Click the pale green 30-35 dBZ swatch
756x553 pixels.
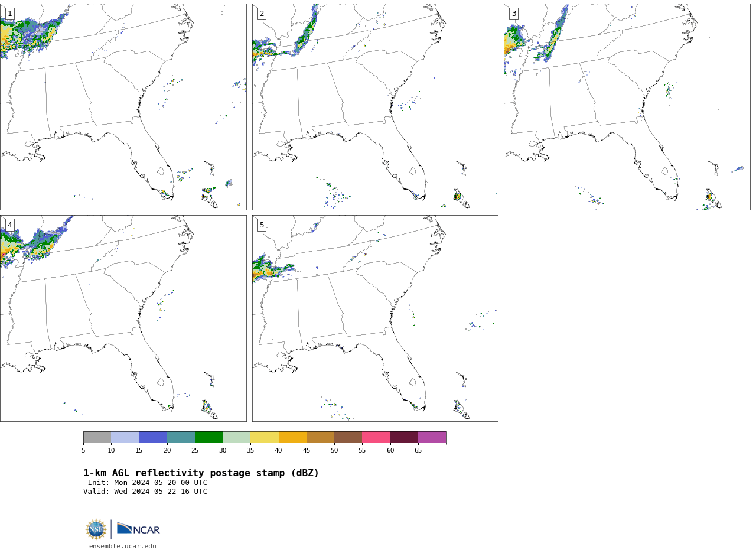click(x=236, y=437)
